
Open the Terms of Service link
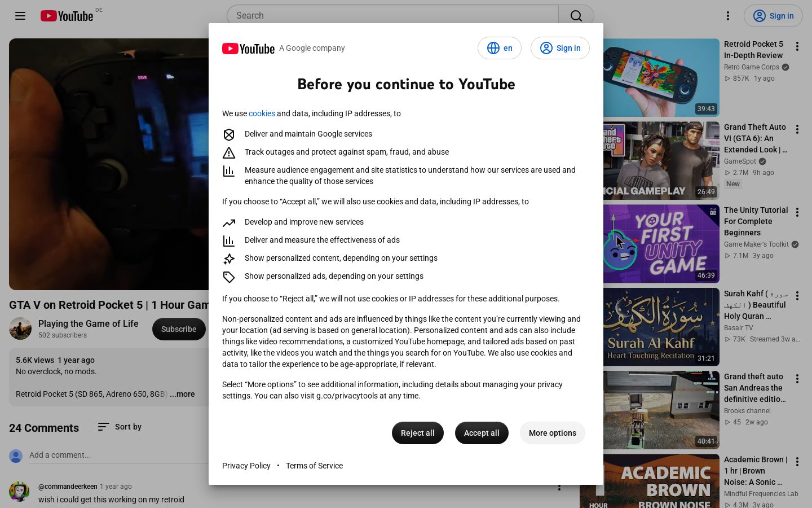pyautogui.click(x=314, y=466)
